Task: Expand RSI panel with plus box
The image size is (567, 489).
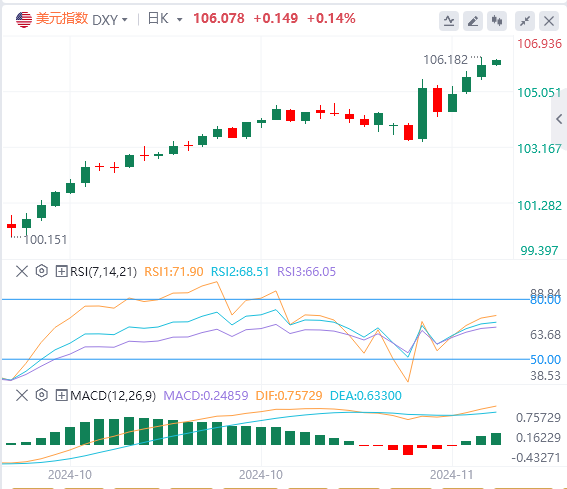Action: tap(61, 271)
